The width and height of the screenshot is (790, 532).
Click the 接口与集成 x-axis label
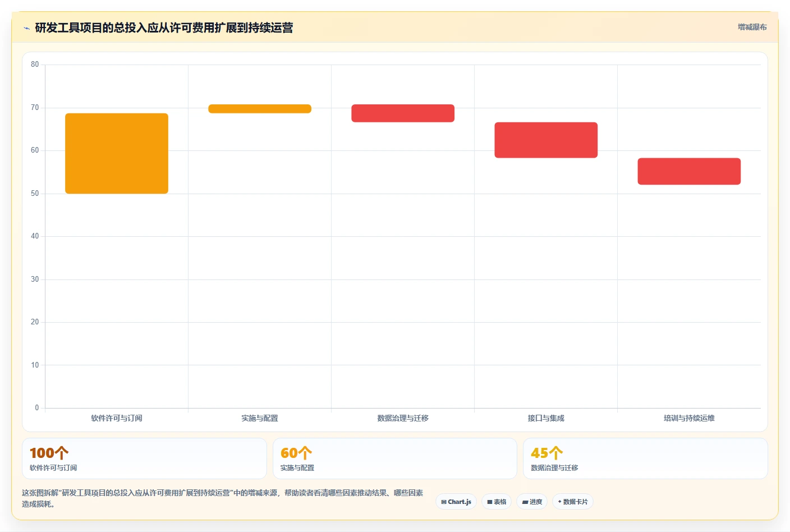coord(546,418)
